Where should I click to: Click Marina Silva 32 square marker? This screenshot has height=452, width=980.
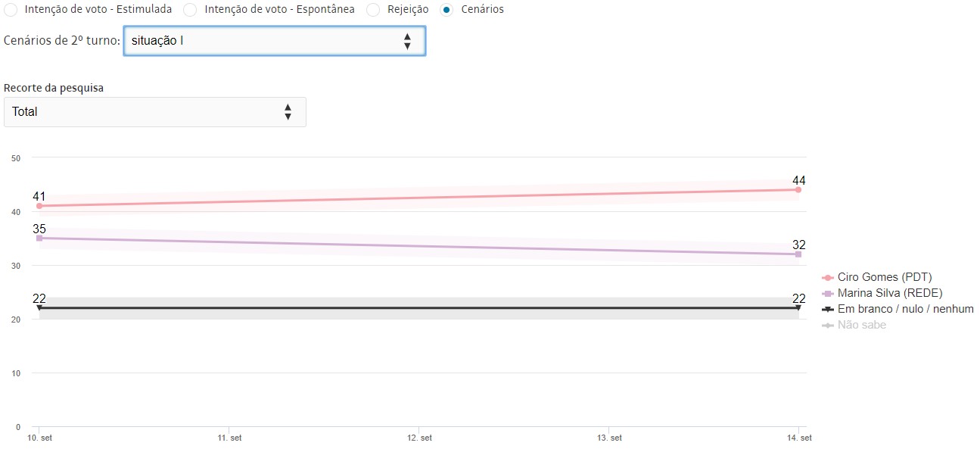(x=798, y=254)
